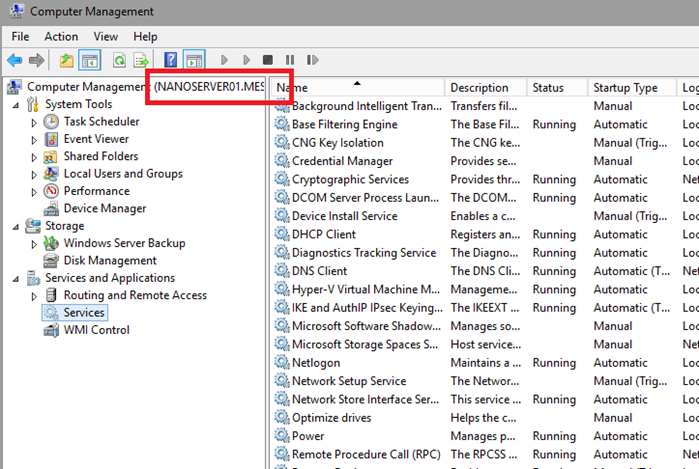This screenshot has height=469, width=699.
Task: Expand the Windows Server Backup node
Action: pyautogui.click(x=34, y=244)
